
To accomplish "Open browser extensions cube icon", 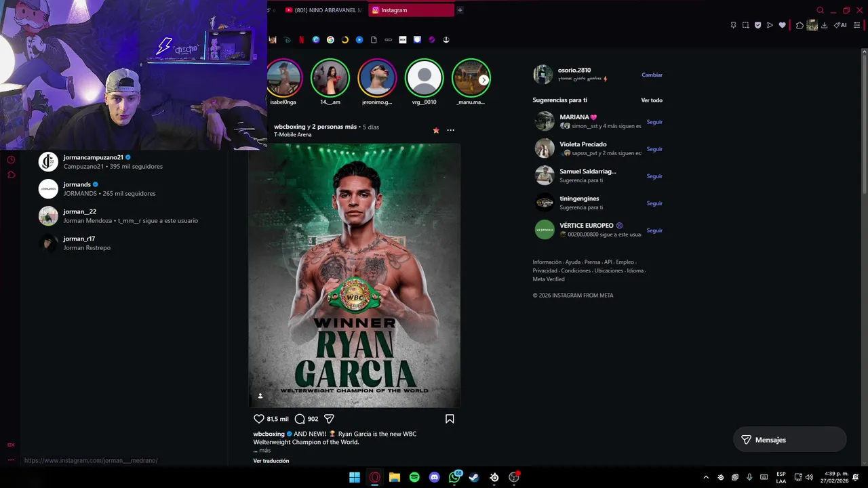I will click(800, 25).
